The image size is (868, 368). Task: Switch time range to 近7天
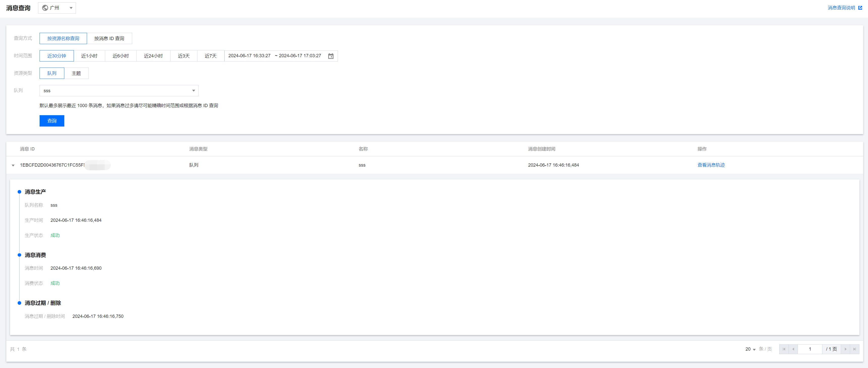click(211, 56)
